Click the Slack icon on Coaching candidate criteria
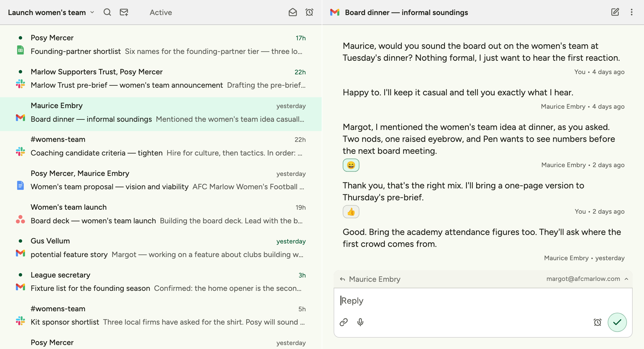 click(x=20, y=152)
